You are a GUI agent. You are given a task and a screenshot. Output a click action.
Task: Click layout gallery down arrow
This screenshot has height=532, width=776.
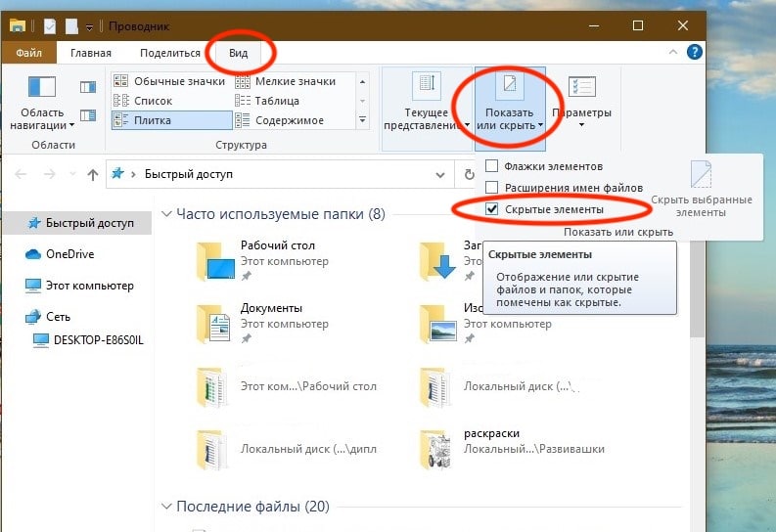tap(362, 101)
